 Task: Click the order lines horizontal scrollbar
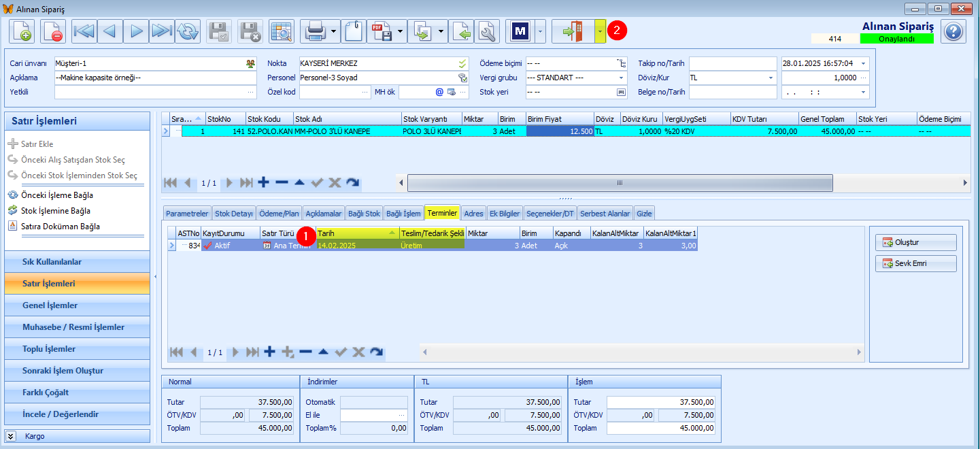click(620, 183)
